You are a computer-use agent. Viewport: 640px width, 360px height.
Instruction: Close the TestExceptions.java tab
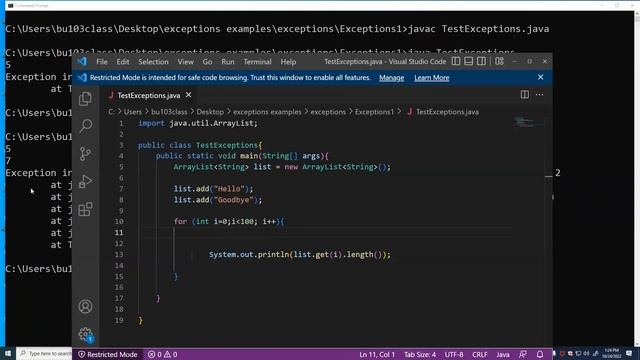[188, 95]
